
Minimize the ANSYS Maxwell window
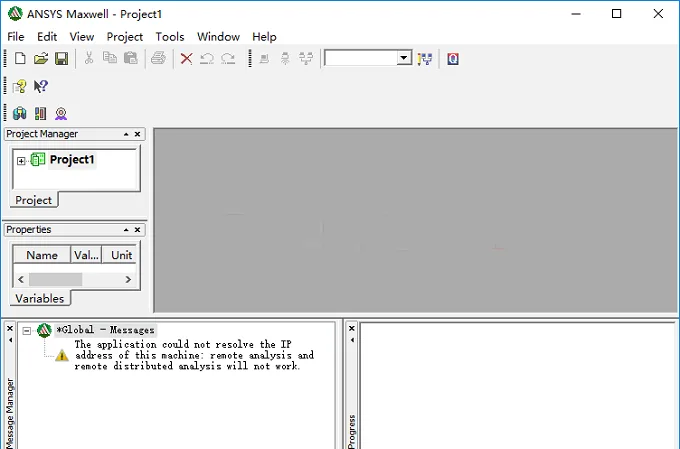click(576, 13)
